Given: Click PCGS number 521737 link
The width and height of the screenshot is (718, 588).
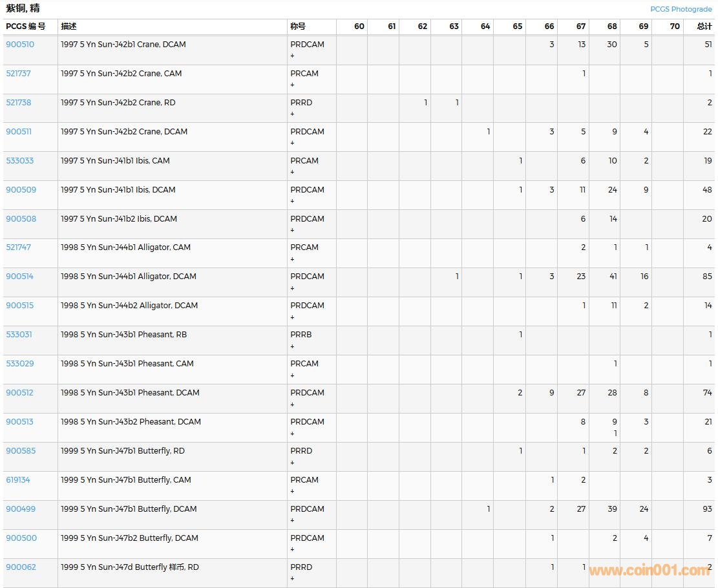Looking at the screenshot, I should (18, 74).
